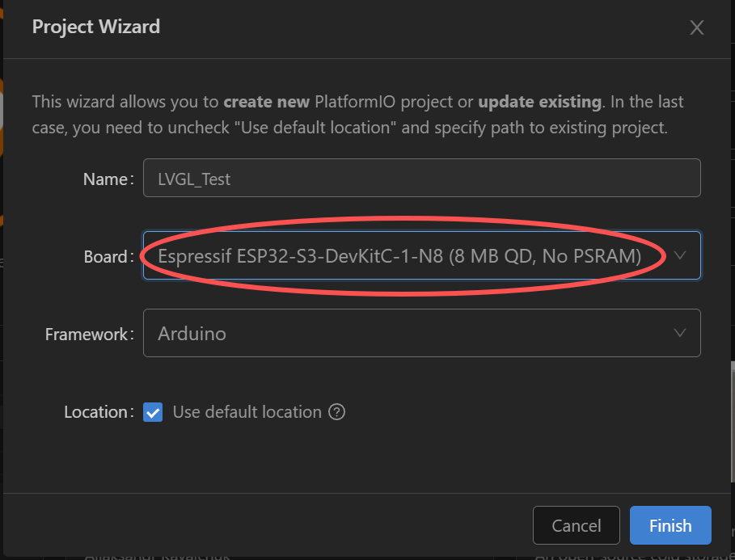This screenshot has width=735, height=560.
Task: Toggle via the "Use default location" label text
Action: 247,412
